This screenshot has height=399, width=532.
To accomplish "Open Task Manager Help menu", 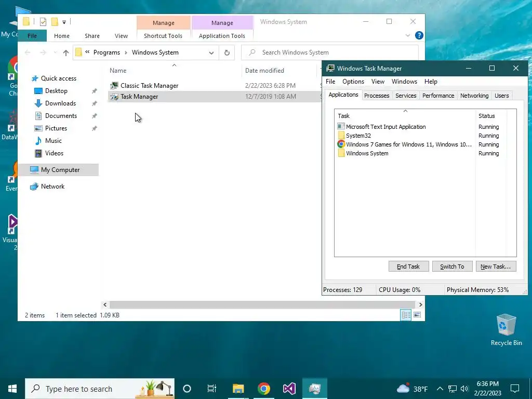I will 431,82.
